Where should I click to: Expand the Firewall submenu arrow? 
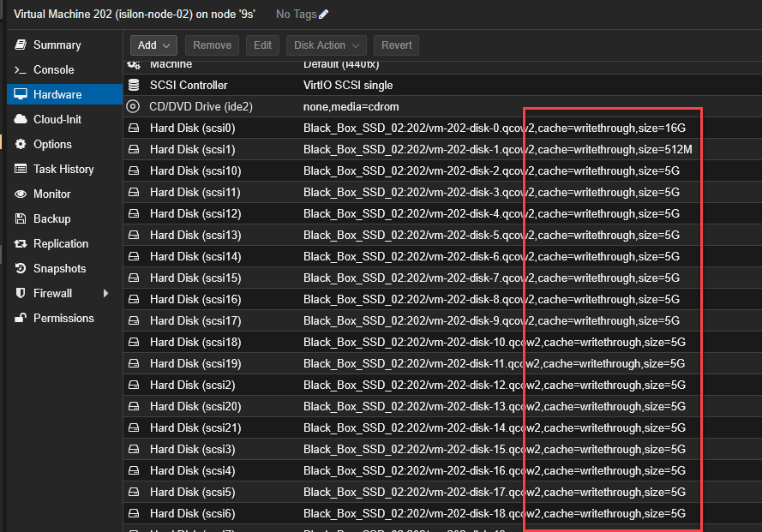point(106,294)
